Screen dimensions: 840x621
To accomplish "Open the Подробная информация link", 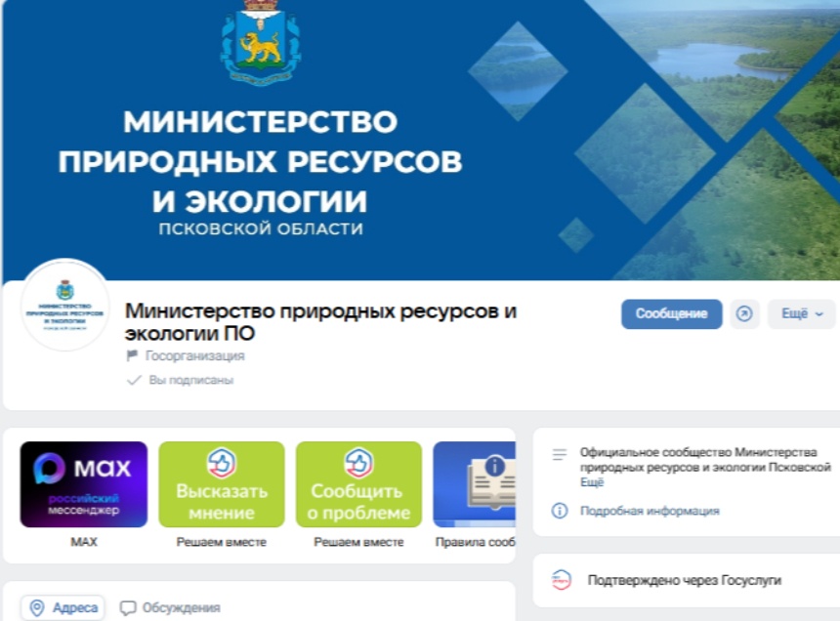I will [650, 511].
